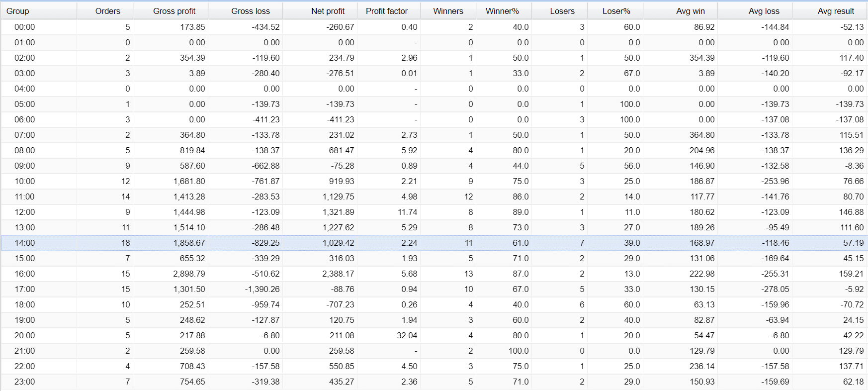This screenshot has width=868, height=391.
Task: Click avg win value 236.14
Action: pos(702,366)
